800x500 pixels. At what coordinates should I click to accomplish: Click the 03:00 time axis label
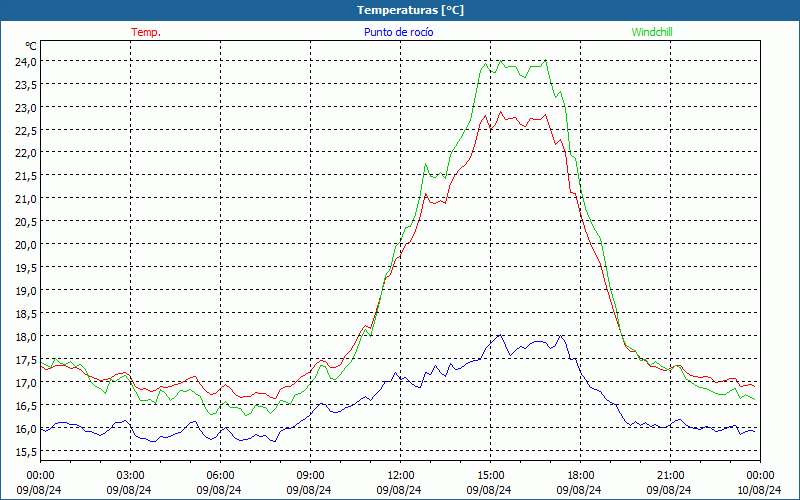130,475
